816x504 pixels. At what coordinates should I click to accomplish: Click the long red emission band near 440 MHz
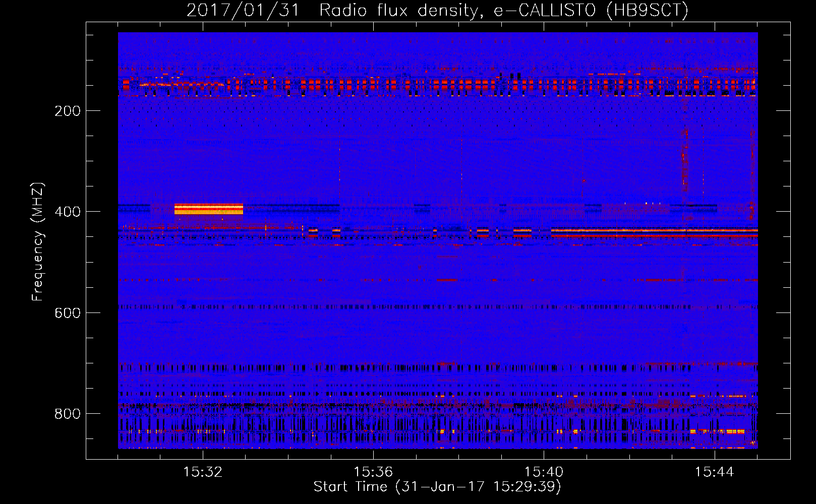pyautogui.click(x=655, y=233)
